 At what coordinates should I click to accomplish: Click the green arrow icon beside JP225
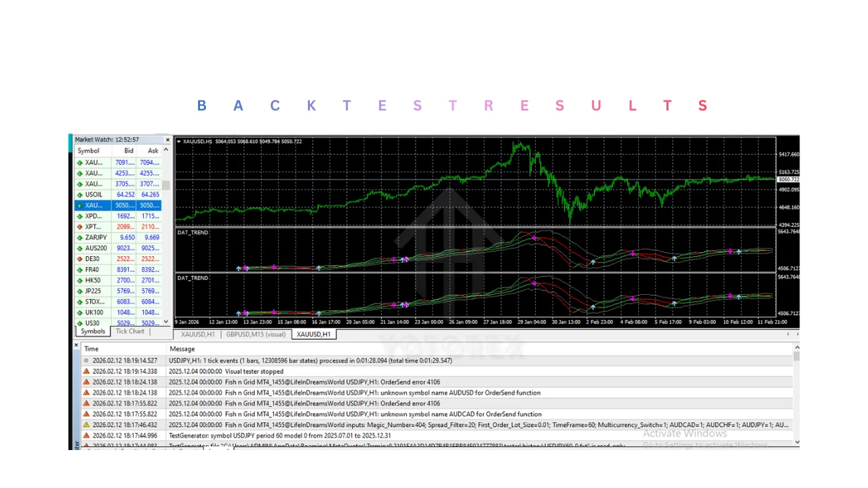coord(80,291)
